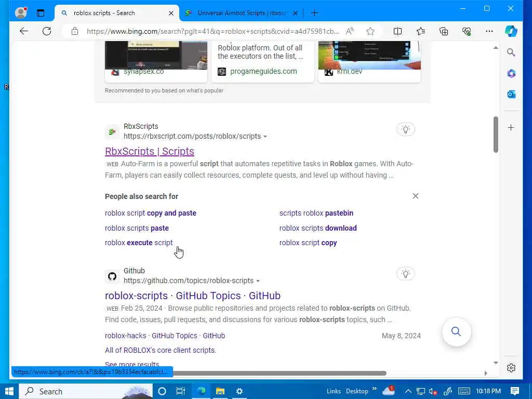
Task: Open the taskbar clock showing 10:18 PM
Action: point(488,391)
